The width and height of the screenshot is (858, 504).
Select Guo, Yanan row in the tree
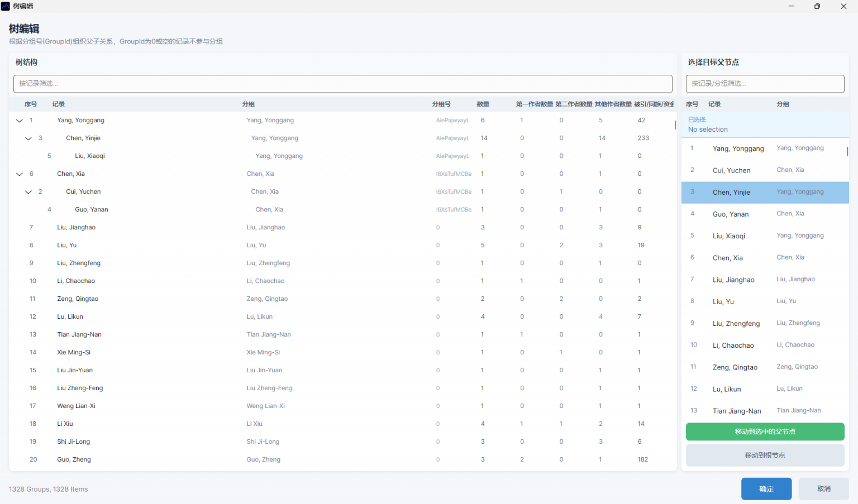(x=92, y=210)
